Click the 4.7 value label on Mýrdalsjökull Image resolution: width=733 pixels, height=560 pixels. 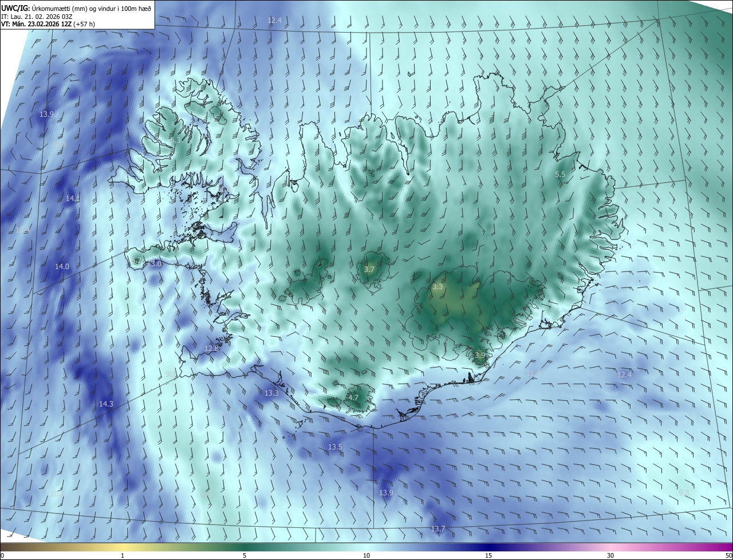click(353, 397)
